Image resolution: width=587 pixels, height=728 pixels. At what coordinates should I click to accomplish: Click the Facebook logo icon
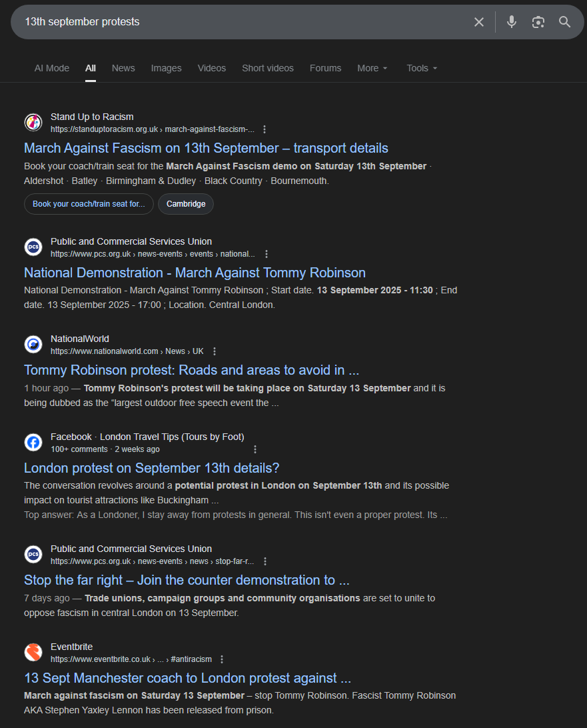(x=33, y=443)
